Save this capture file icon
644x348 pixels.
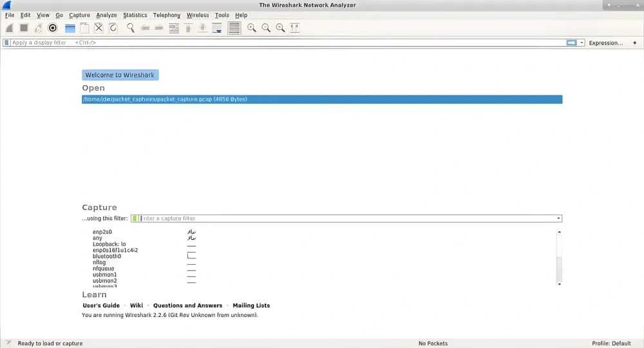[84, 28]
